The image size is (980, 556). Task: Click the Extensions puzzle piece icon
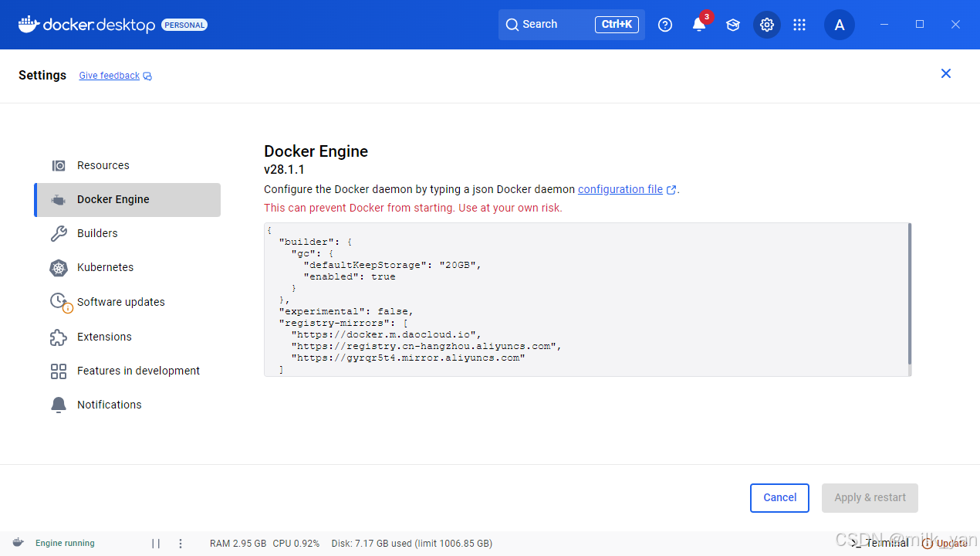59,337
